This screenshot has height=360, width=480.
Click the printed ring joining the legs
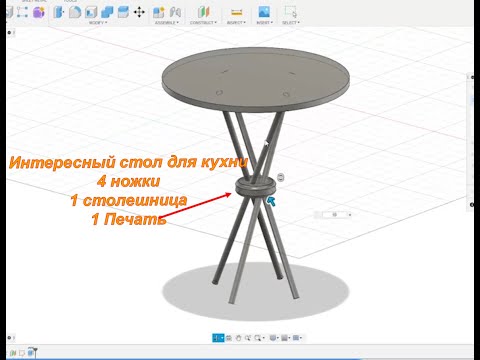tap(256, 188)
